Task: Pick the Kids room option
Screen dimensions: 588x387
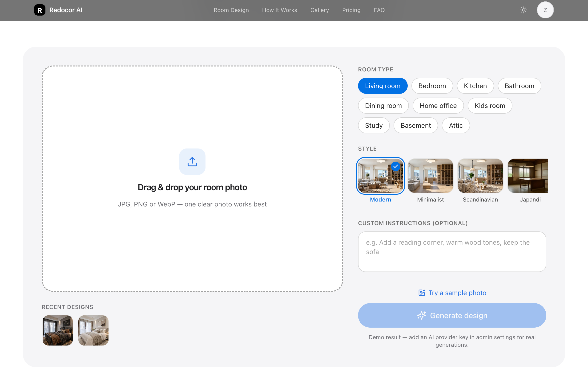Action: 490,106
